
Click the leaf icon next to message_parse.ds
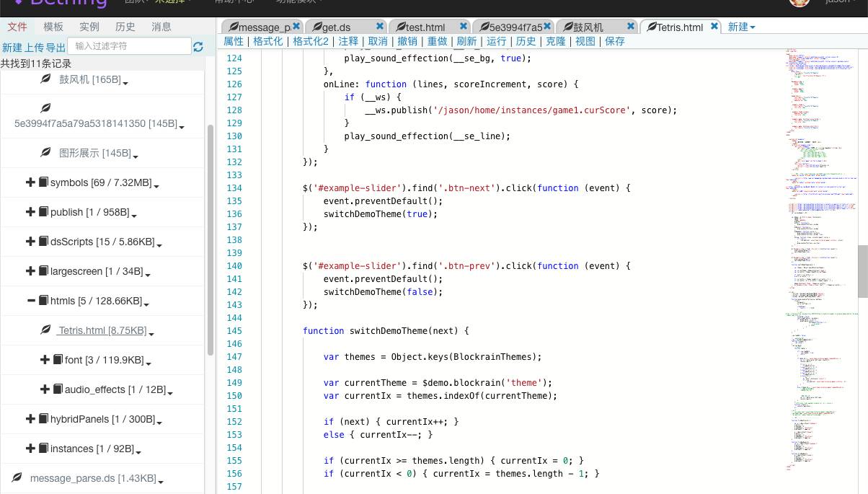point(17,478)
